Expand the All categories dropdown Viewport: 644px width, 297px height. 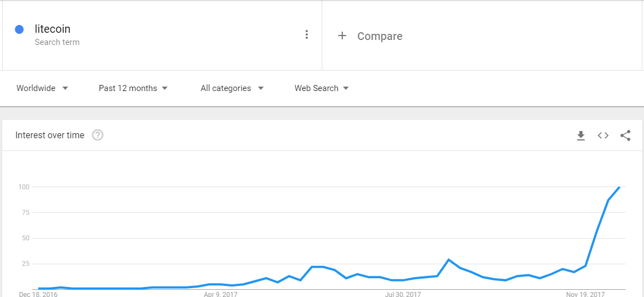[x=232, y=88]
